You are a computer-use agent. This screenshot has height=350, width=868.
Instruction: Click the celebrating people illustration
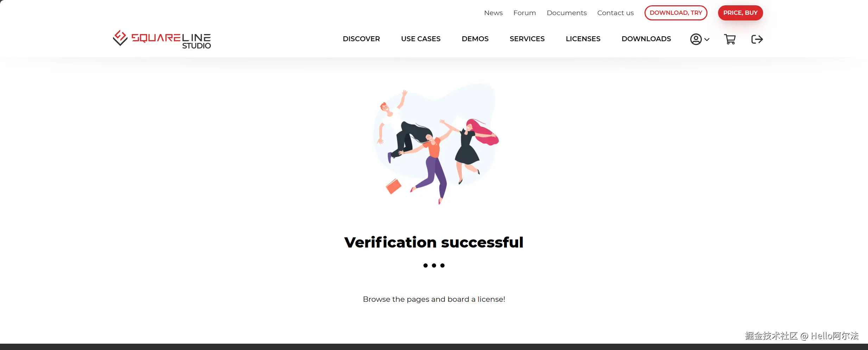pyautogui.click(x=436, y=144)
